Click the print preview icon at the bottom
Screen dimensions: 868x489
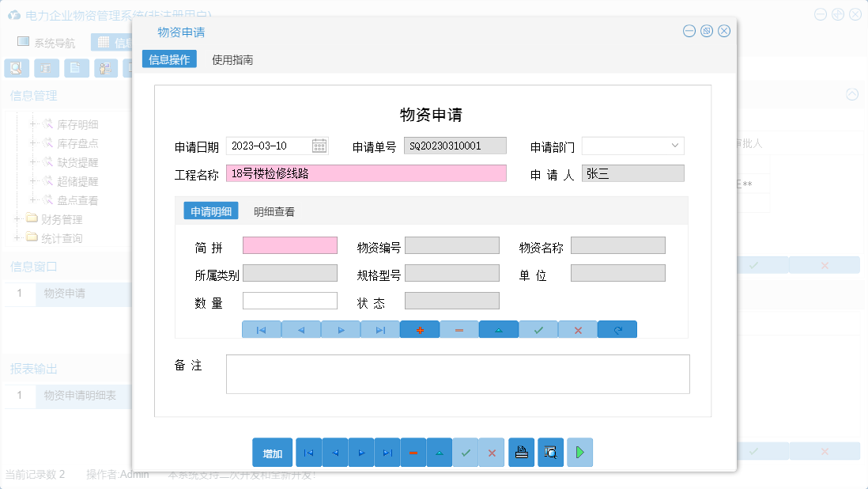[x=550, y=452]
